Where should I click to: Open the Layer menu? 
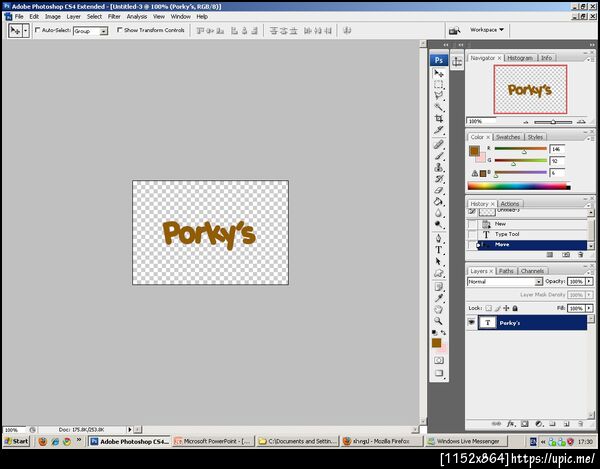click(73, 16)
